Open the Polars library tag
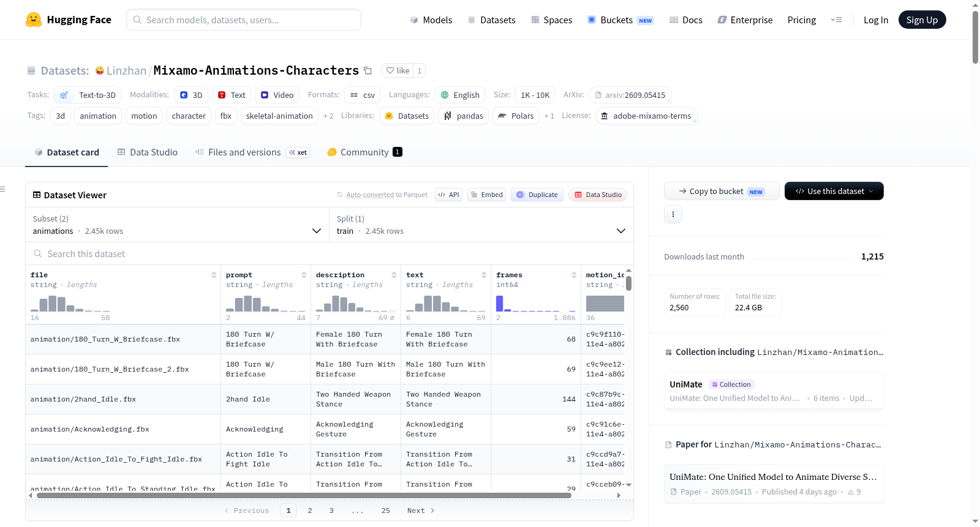Viewport: 980px width, 527px height. [515, 116]
